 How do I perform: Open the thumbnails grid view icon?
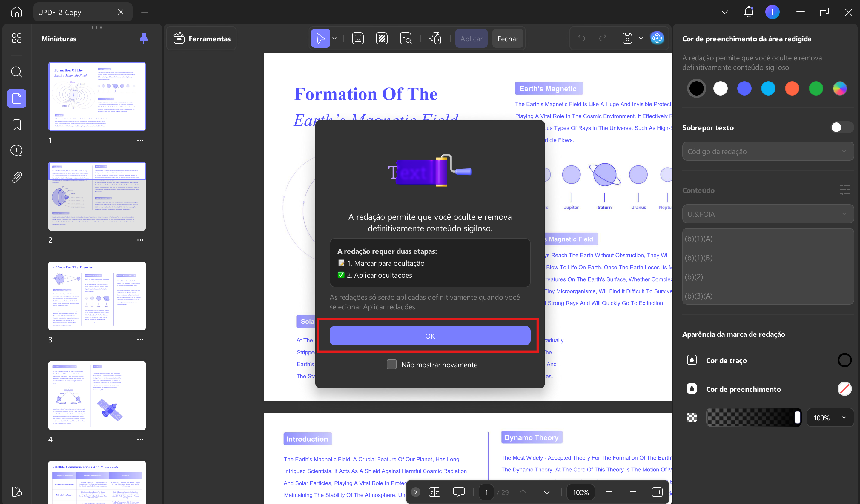[x=16, y=38]
